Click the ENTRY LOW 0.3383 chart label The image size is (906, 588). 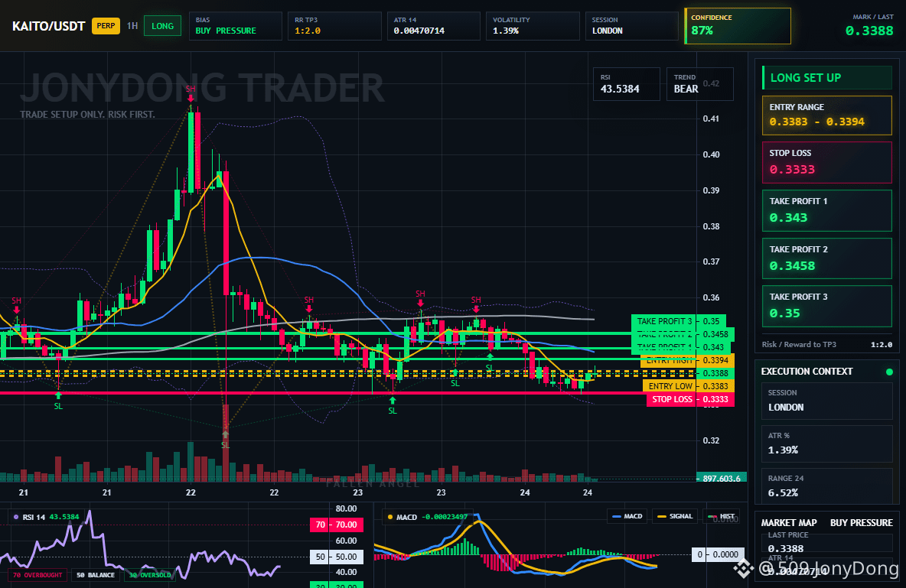(x=670, y=386)
